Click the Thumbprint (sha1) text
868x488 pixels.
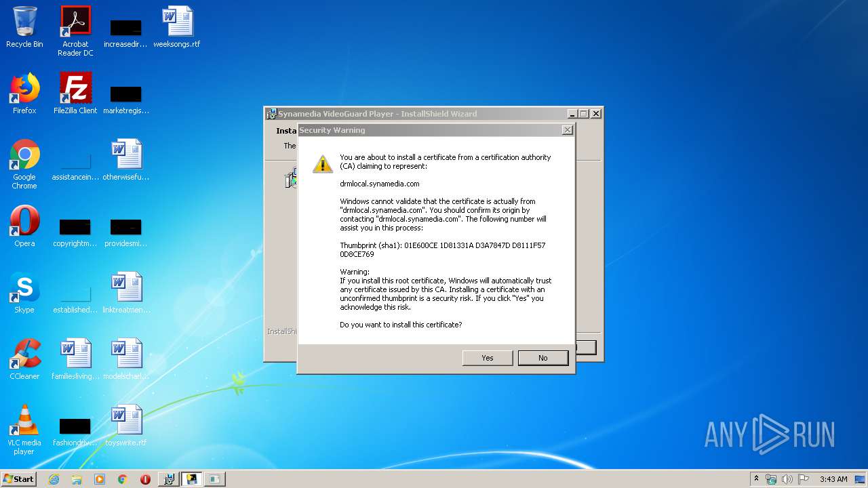click(x=443, y=249)
